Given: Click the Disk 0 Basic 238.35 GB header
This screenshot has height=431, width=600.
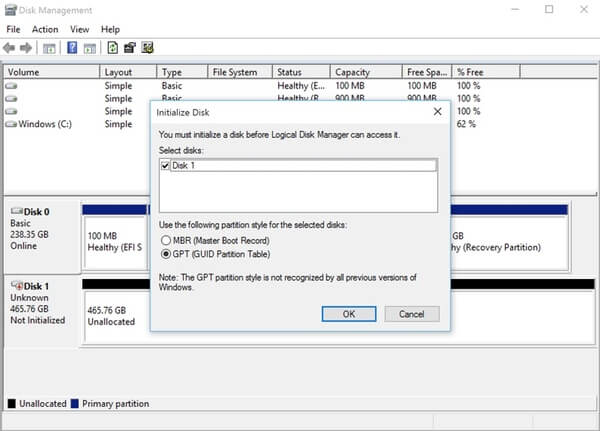Looking at the screenshot, I should (x=42, y=235).
